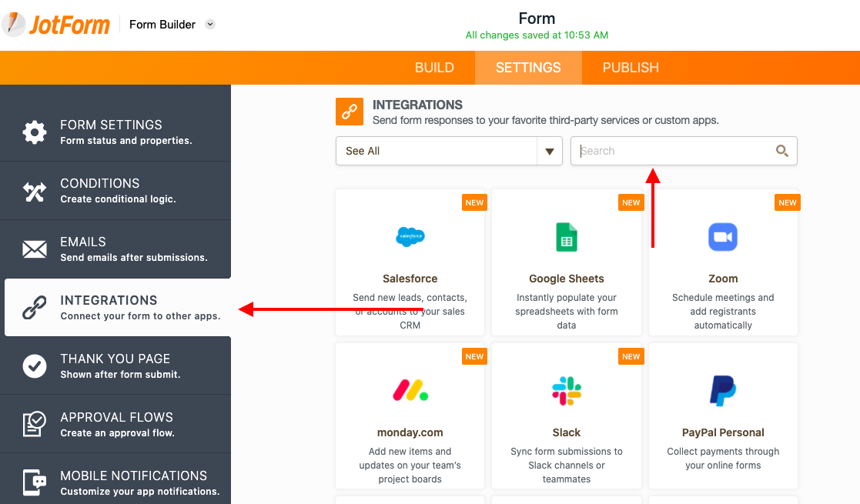Screen dimensions: 860x504
Task: Click the orange Integrations link icon
Action: (x=350, y=112)
